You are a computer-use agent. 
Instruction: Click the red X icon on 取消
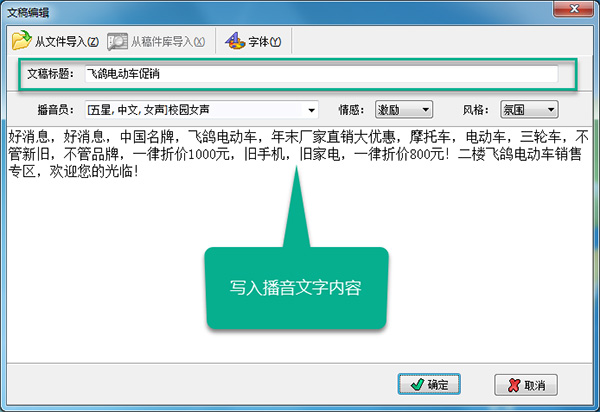(514, 385)
